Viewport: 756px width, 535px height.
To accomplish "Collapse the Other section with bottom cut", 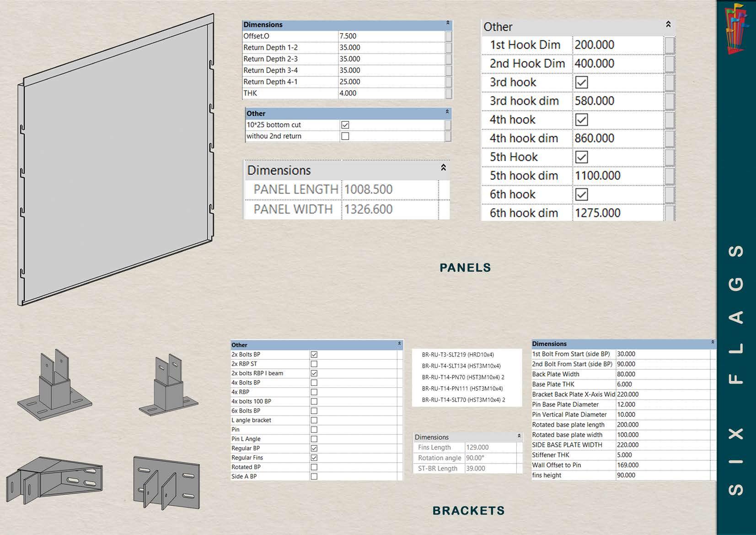I will 447,112.
